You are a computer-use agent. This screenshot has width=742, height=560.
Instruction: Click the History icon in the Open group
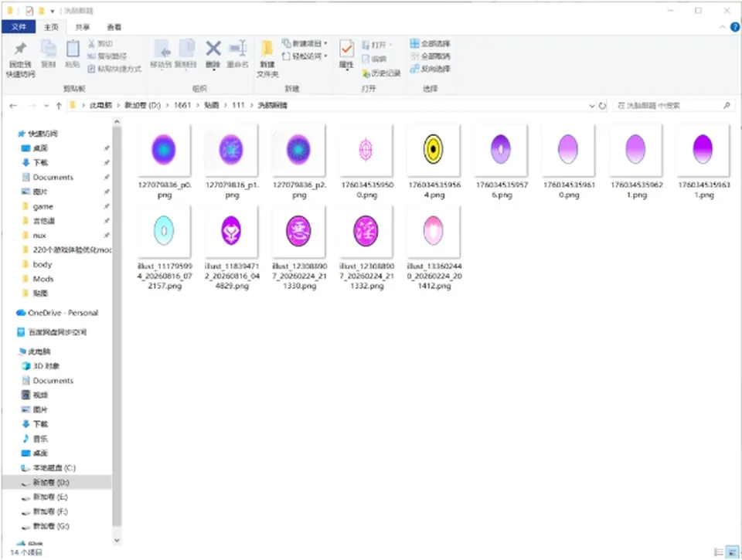(366, 73)
